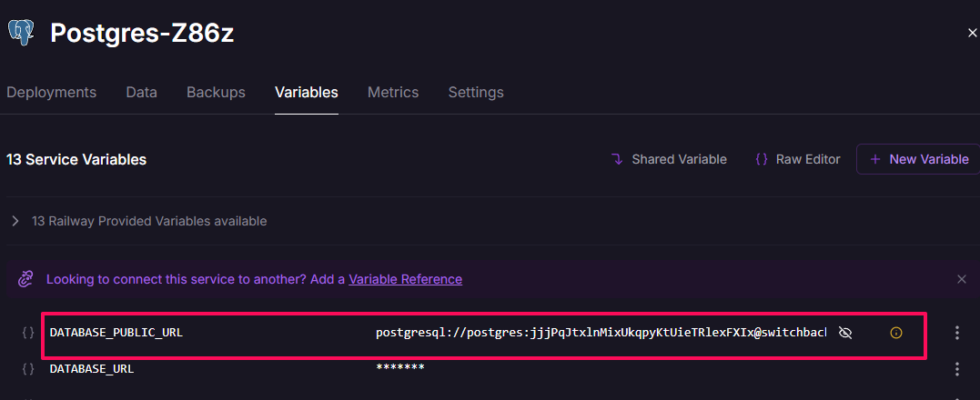Click the yellow info icon for DATABASE_PUBLIC_URL
This screenshot has height=400, width=980.
[895, 333]
